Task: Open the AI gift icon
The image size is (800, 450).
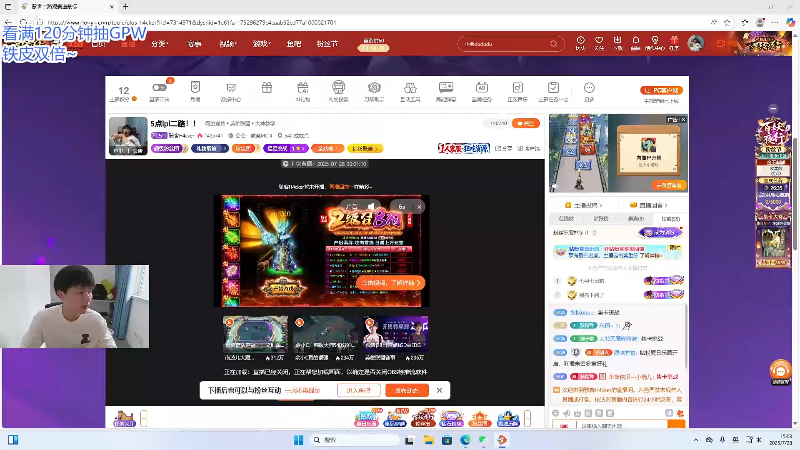Action: [303, 88]
